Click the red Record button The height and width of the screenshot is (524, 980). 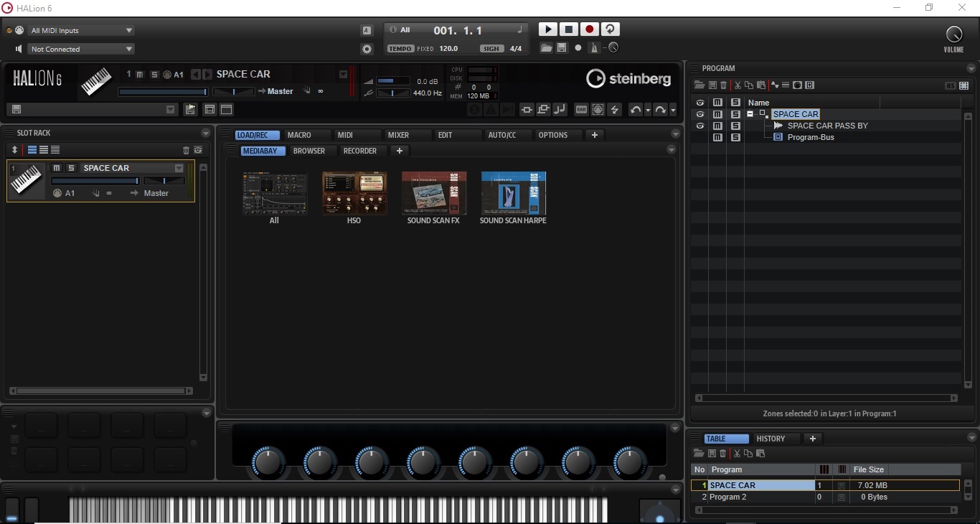tap(589, 29)
